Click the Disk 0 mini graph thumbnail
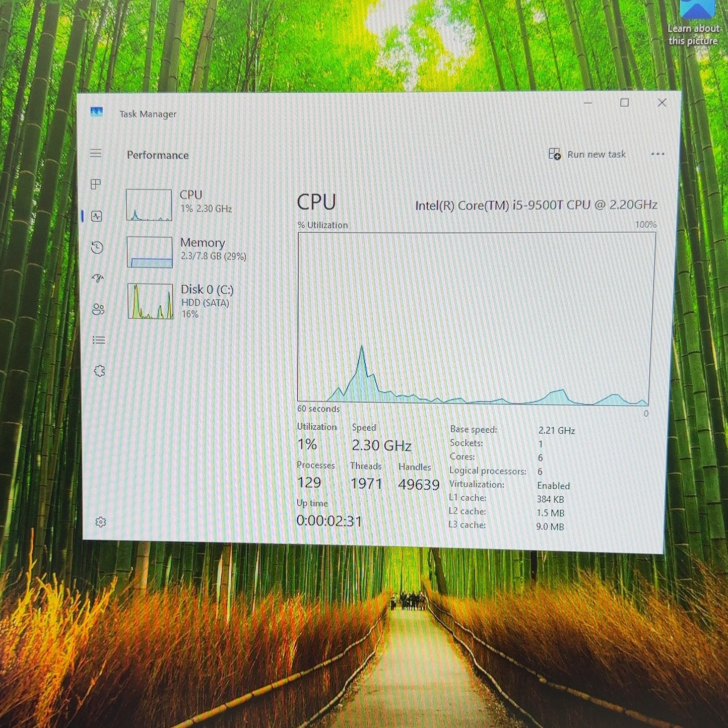728x728 pixels. click(x=150, y=301)
